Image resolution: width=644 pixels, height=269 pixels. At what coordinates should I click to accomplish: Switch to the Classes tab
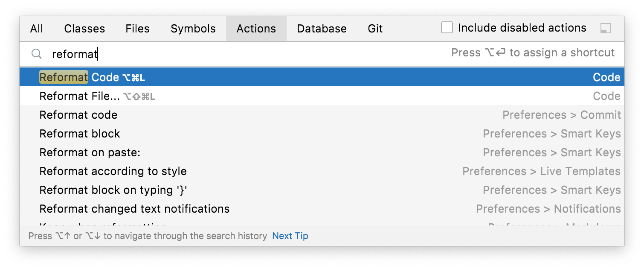84,29
